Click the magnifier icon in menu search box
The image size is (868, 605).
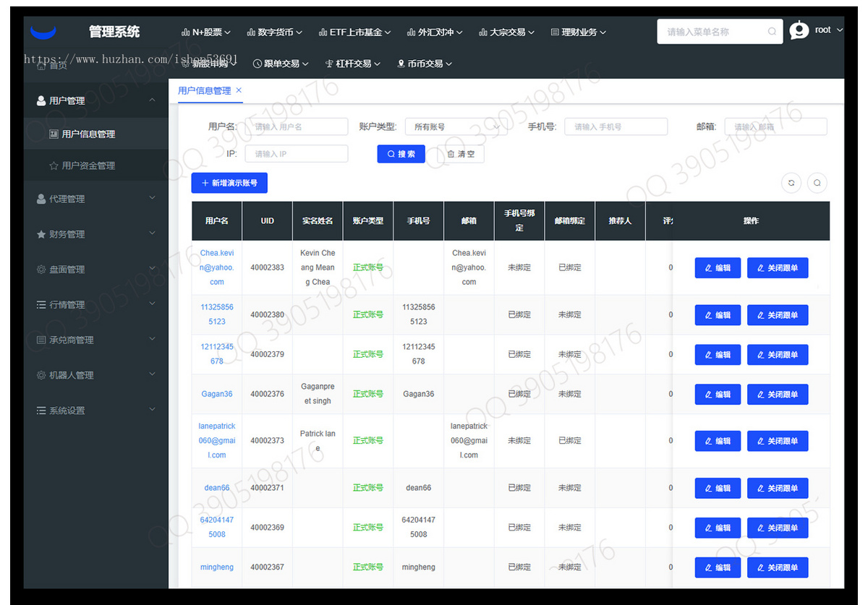point(772,32)
